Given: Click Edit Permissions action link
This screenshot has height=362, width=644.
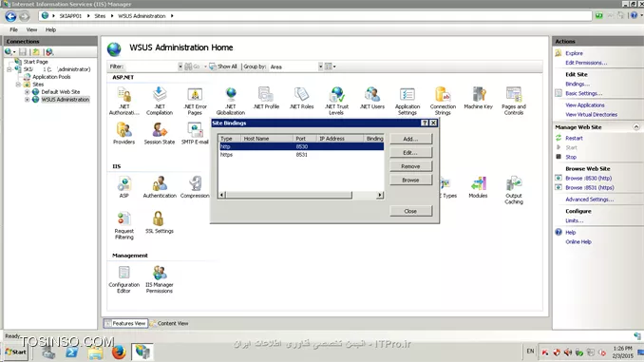Looking at the screenshot, I should coord(586,63).
